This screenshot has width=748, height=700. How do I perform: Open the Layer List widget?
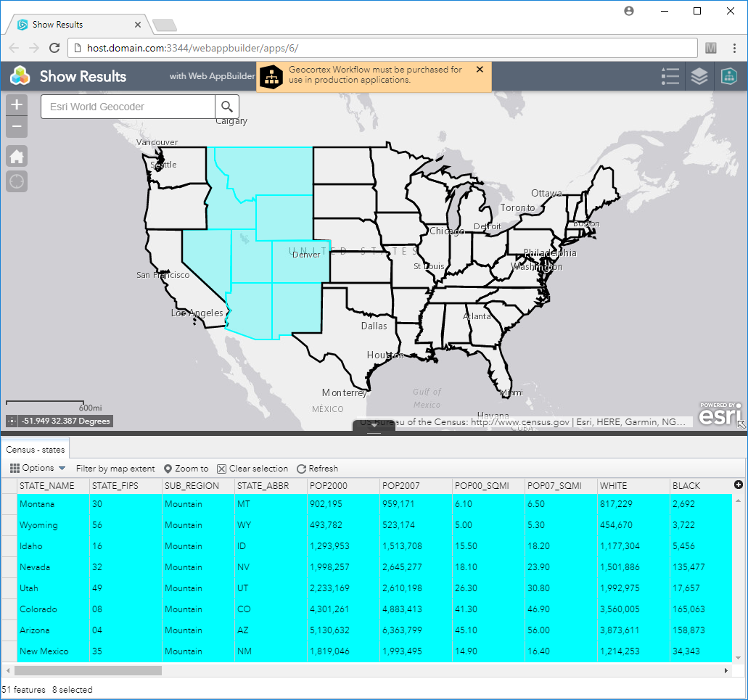tap(699, 76)
